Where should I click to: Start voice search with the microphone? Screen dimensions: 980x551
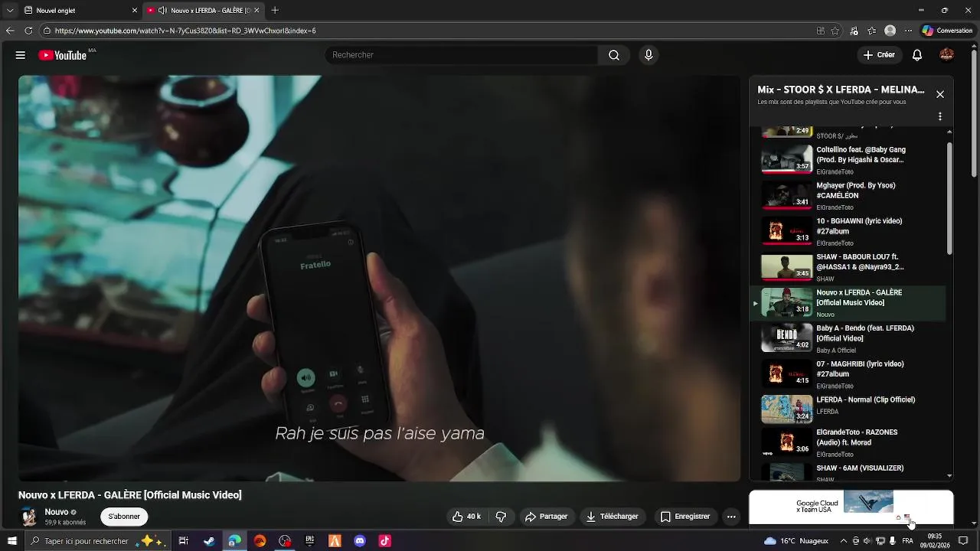point(648,55)
